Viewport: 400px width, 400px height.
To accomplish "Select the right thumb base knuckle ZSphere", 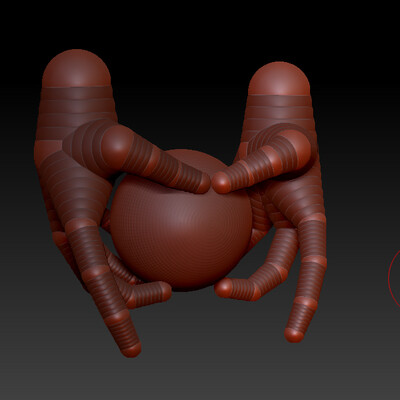I will pyautogui.click(x=294, y=146).
